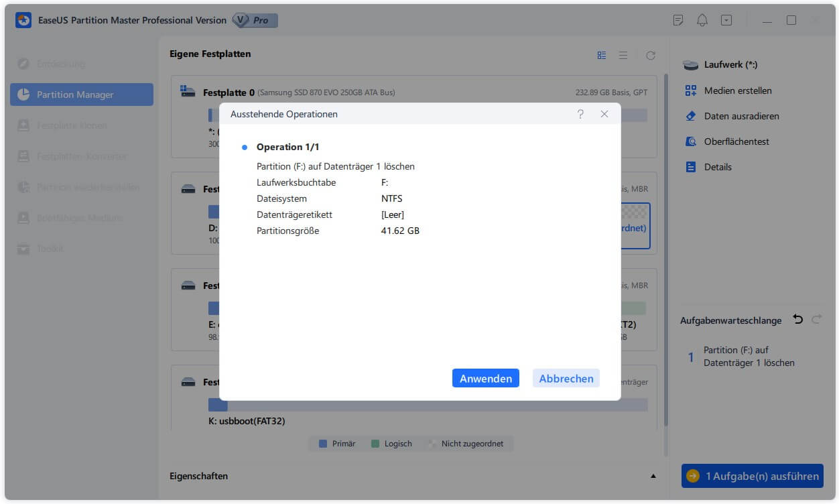
Task: Select the K: usbboot(FAT32) partition label
Action: 247,422
